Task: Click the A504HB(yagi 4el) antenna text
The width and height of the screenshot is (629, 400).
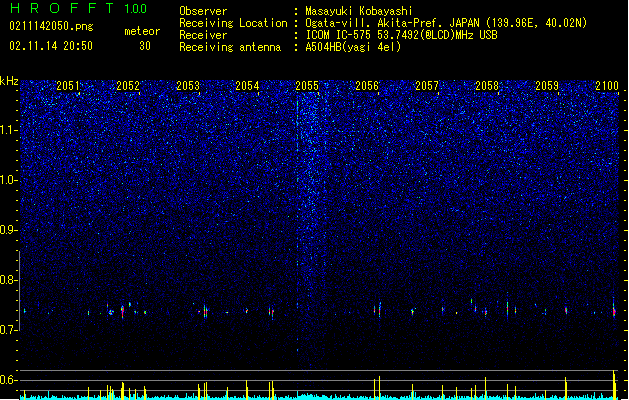Action: point(353,47)
